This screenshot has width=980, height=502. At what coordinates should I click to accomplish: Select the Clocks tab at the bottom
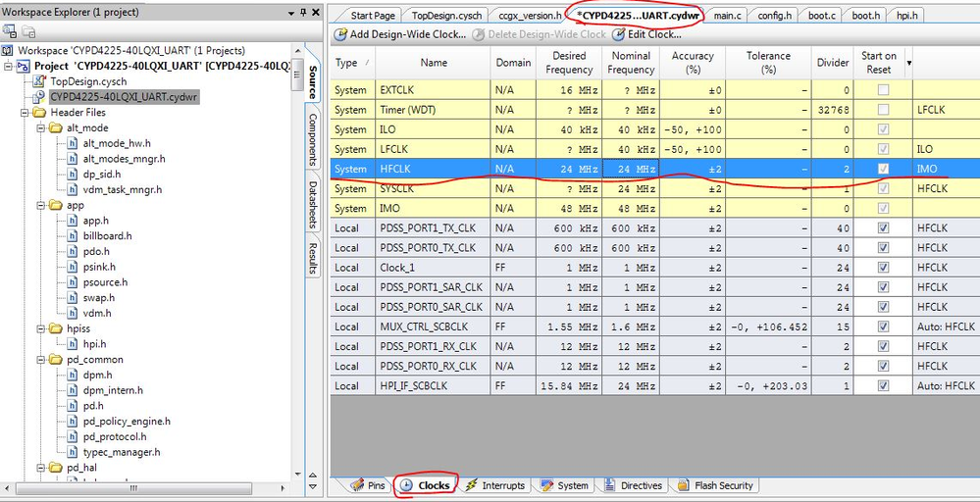(426, 485)
